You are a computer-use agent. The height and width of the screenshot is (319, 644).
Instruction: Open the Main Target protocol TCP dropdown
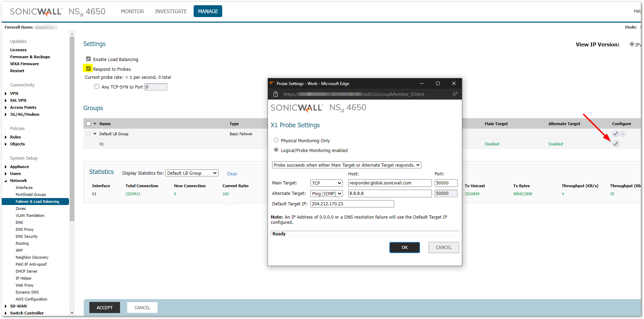tap(327, 183)
